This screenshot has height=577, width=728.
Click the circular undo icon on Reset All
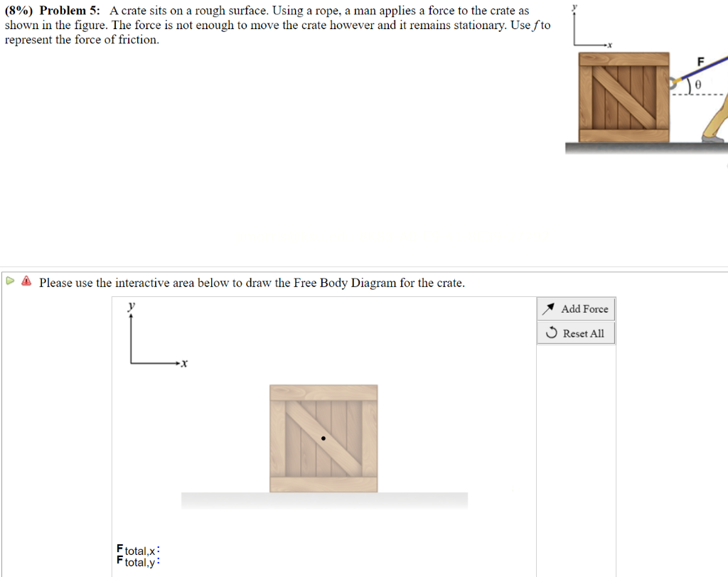tap(552, 333)
